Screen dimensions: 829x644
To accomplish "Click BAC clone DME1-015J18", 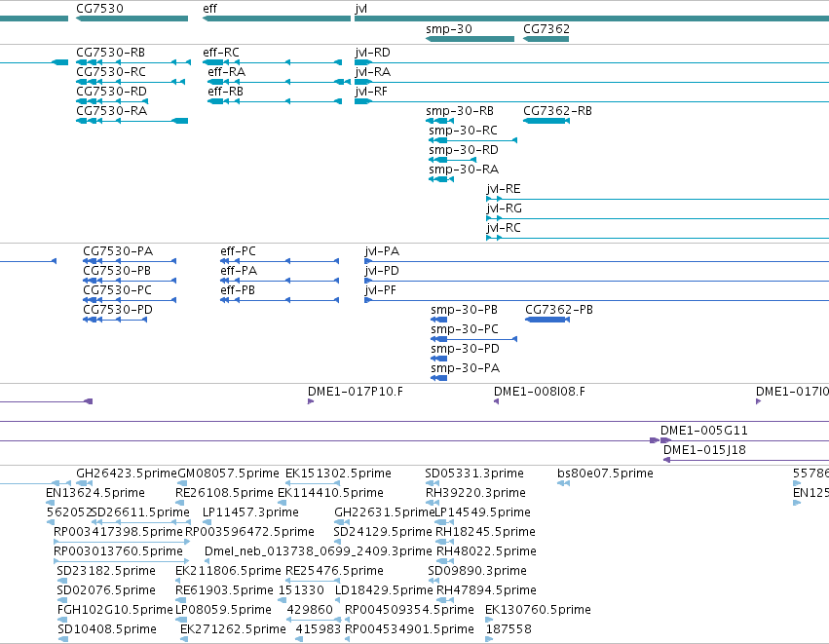I will coord(746,460).
